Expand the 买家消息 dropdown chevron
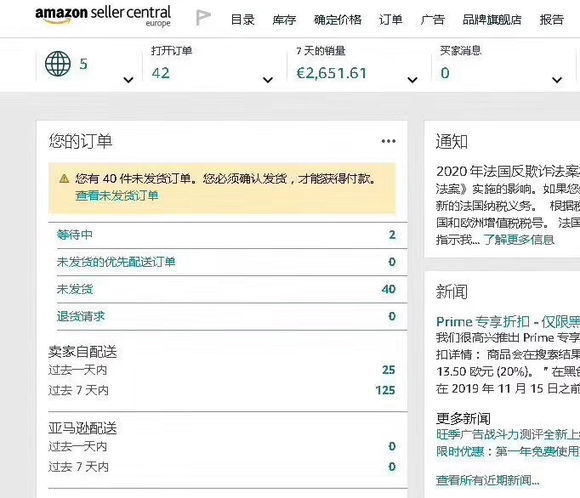This screenshot has width=580, height=498. pos(557,80)
